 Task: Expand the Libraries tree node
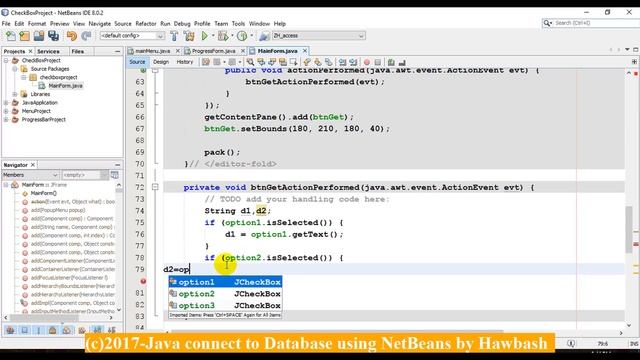pyautogui.click(x=15, y=94)
